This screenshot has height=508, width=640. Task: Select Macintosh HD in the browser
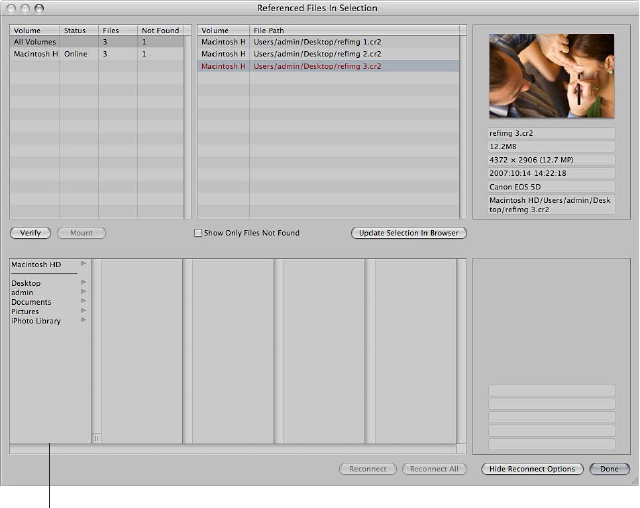(x=36, y=264)
